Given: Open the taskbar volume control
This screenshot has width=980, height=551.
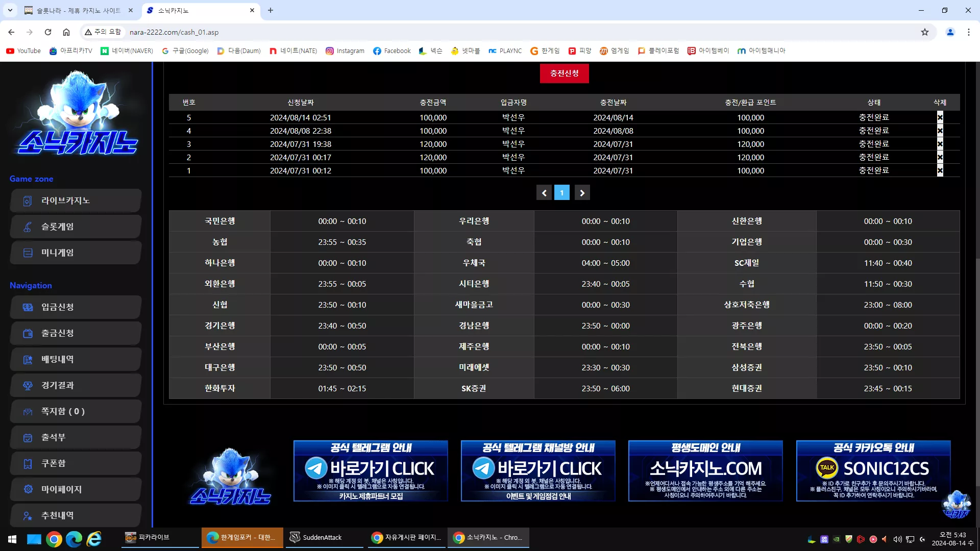Looking at the screenshot, I should [x=897, y=539].
